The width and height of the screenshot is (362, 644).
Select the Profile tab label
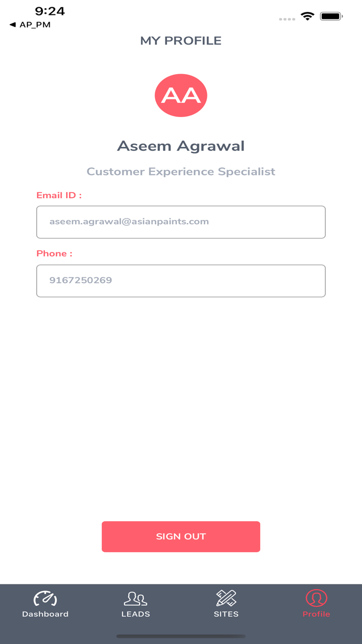(316, 614)
